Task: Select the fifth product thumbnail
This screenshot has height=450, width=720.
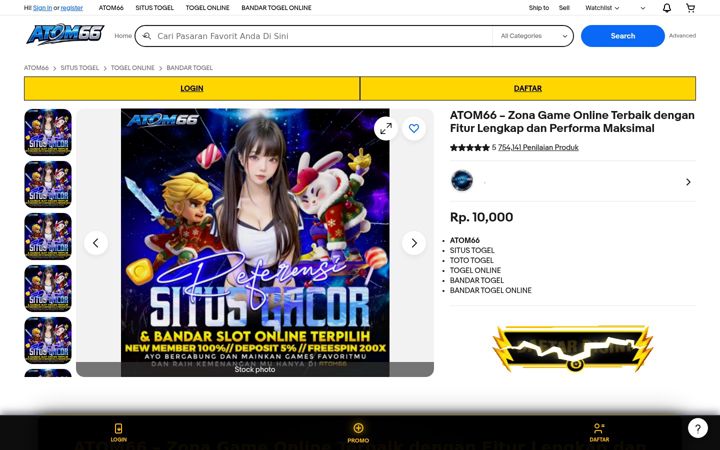Action: 48,341
